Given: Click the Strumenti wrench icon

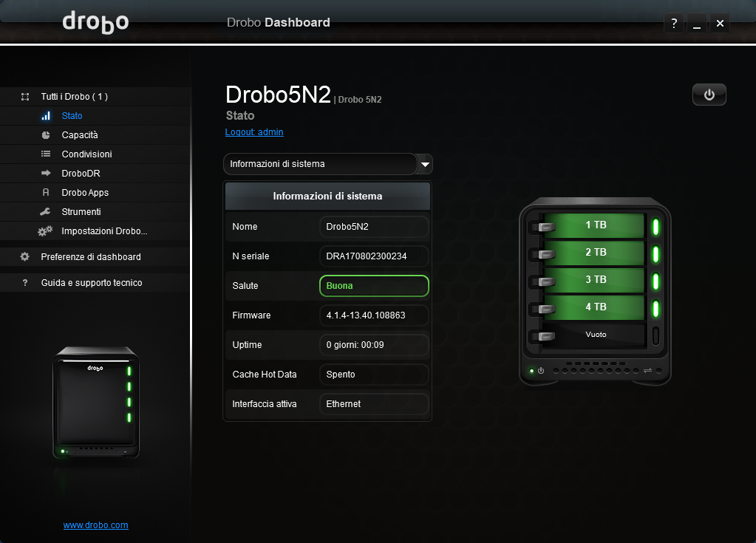Looking at the screenshot, I should click(x=46, y=212).
